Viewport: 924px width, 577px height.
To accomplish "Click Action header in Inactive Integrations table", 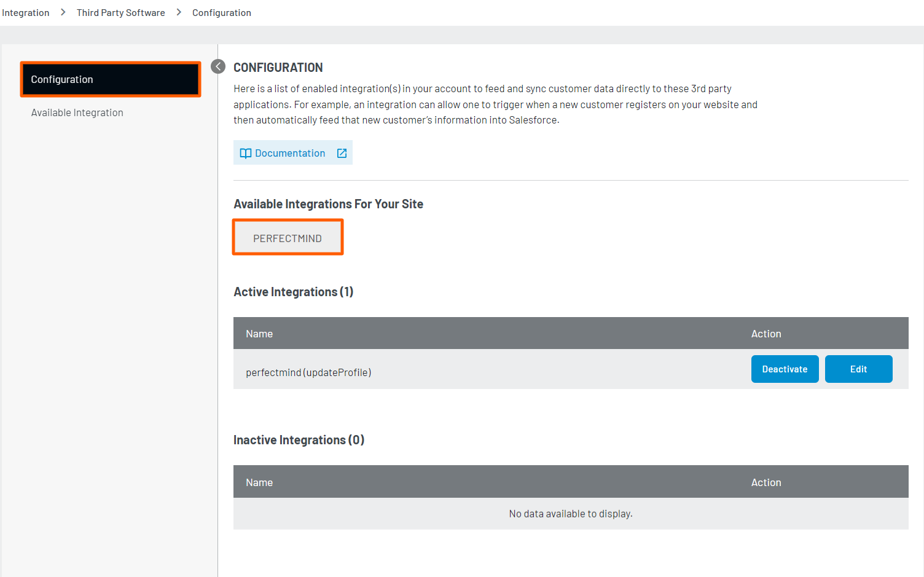I will [x=766, y=483].
